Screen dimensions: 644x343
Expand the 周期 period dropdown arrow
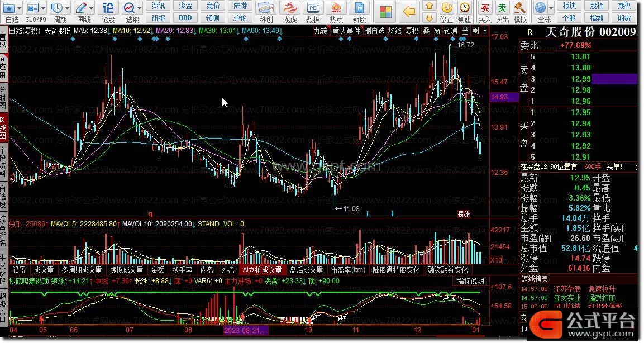tap(67, 7)
